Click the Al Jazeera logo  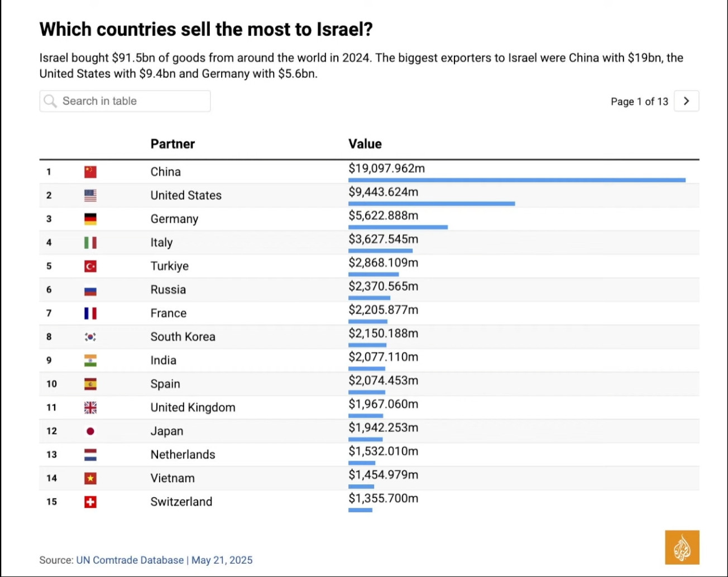(x=682, y=547)
